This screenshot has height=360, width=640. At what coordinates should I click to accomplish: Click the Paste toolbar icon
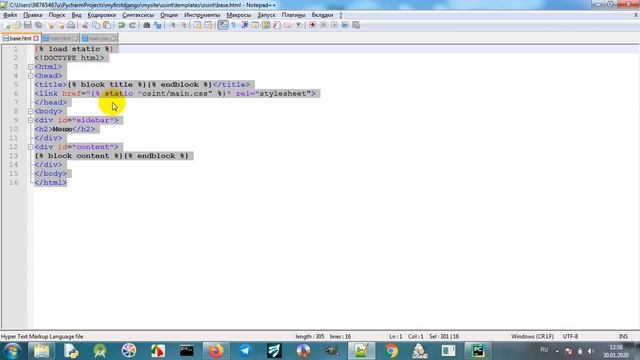point(107,25)
